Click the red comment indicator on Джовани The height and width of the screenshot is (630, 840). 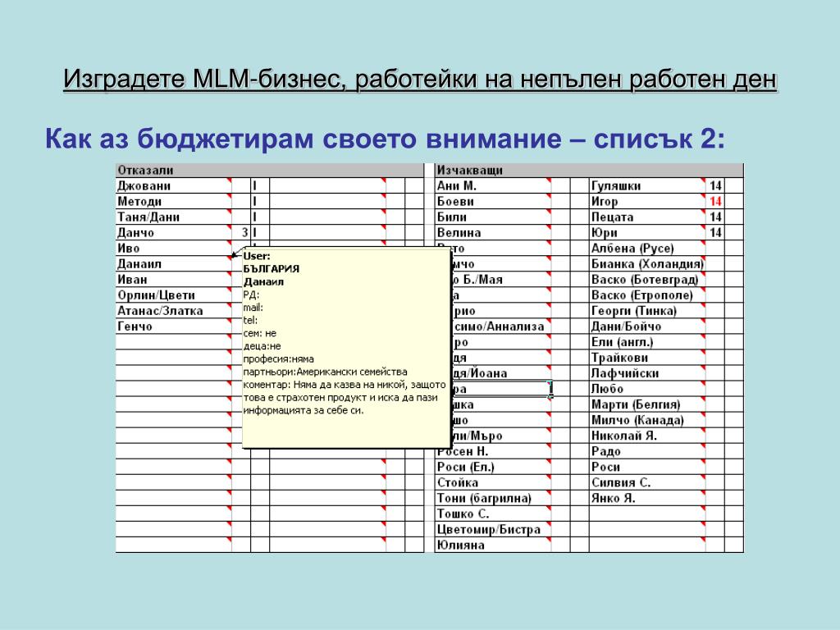point(230,181)
